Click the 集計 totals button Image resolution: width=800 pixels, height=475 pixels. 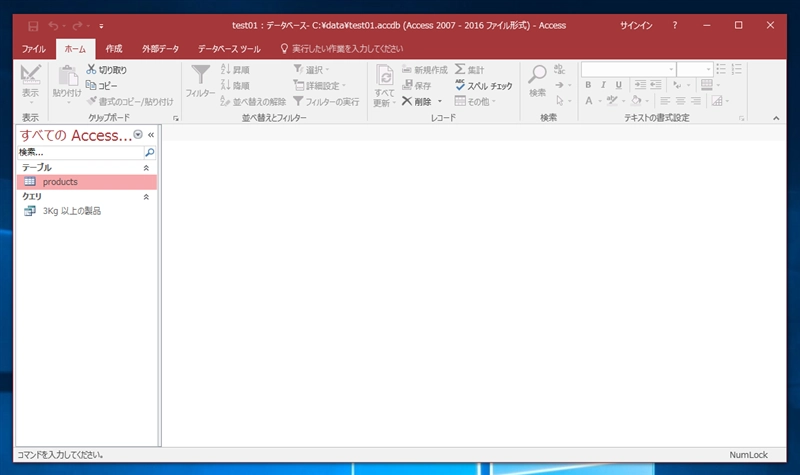[x=469, y=69]
